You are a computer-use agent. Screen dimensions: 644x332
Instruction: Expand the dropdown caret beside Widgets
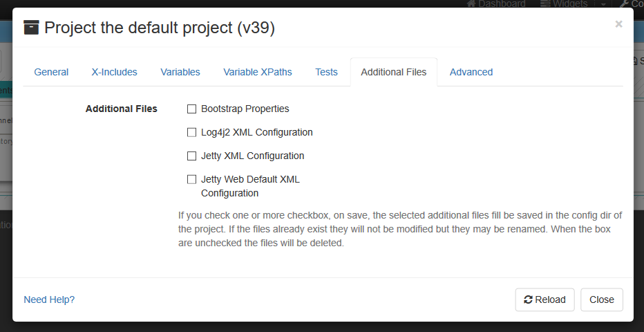[603, 3]
